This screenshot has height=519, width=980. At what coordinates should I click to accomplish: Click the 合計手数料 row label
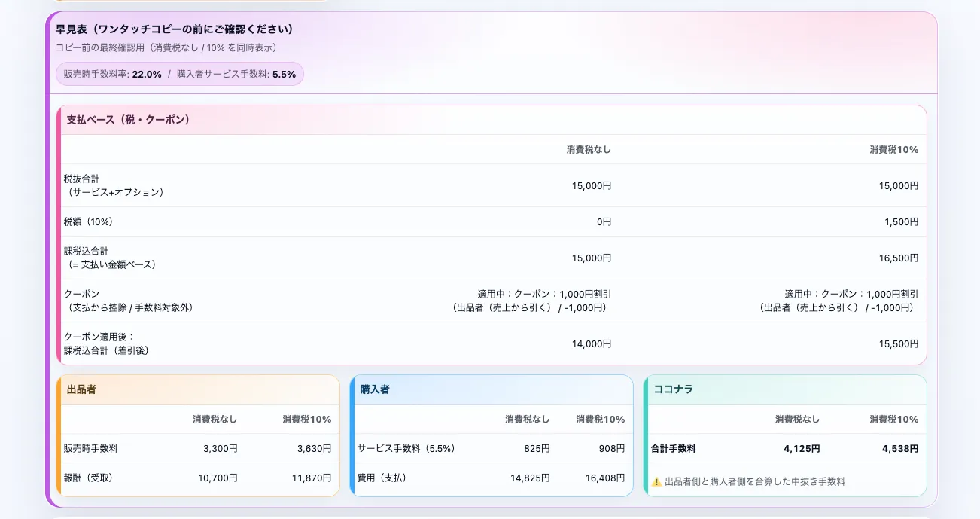(x=674, y=448)
